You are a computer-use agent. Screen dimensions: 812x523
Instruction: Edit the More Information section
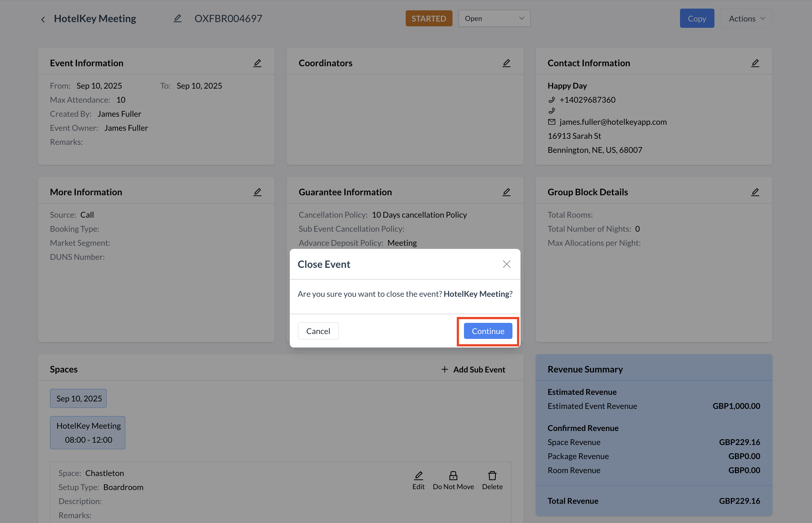point(257,192)
